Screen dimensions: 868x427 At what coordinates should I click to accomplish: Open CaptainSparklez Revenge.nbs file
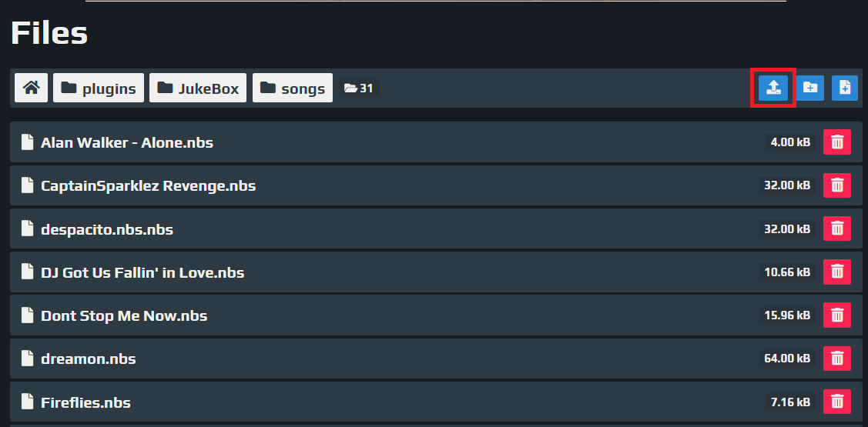click(x=149, y=185)
